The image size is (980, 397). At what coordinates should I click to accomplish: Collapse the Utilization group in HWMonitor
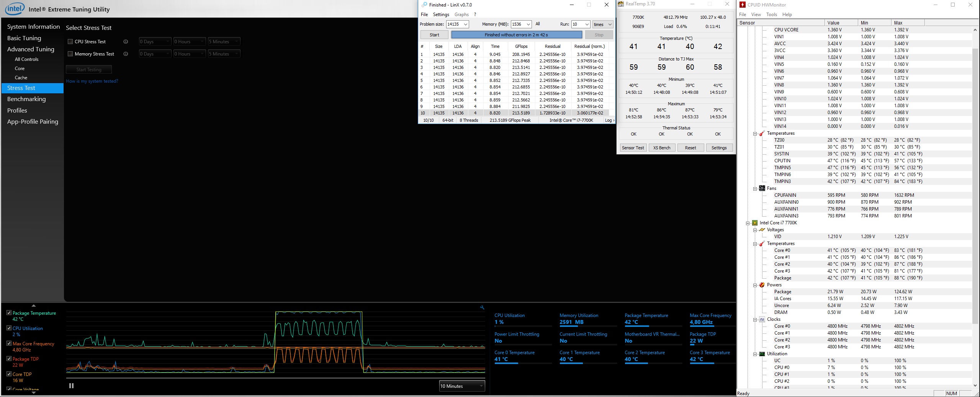[755, 354]
